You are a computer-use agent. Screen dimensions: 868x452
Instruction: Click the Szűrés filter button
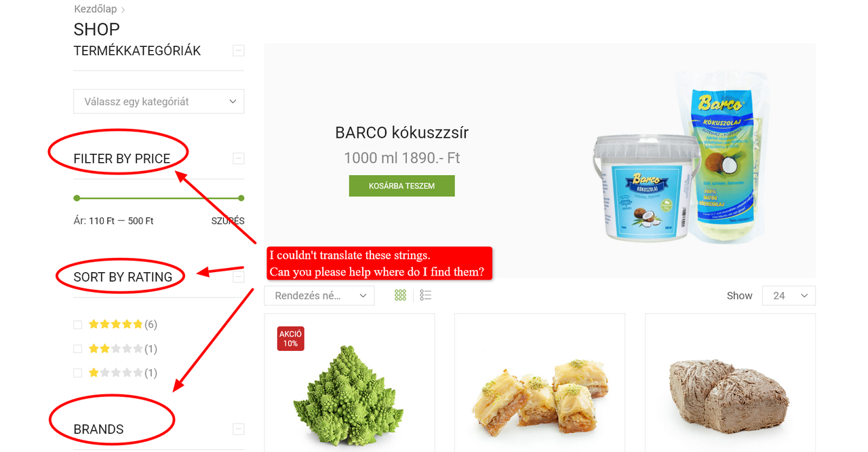click(x=228, y=221)
